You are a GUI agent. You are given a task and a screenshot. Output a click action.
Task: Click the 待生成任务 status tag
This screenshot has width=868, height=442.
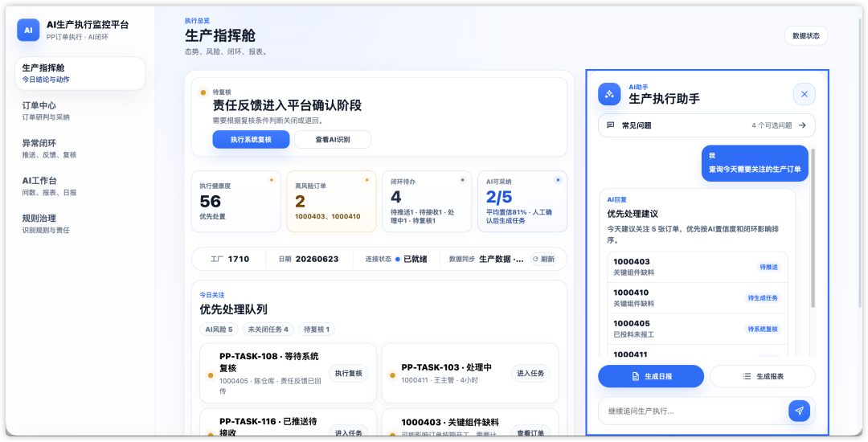tap(763, 298)
